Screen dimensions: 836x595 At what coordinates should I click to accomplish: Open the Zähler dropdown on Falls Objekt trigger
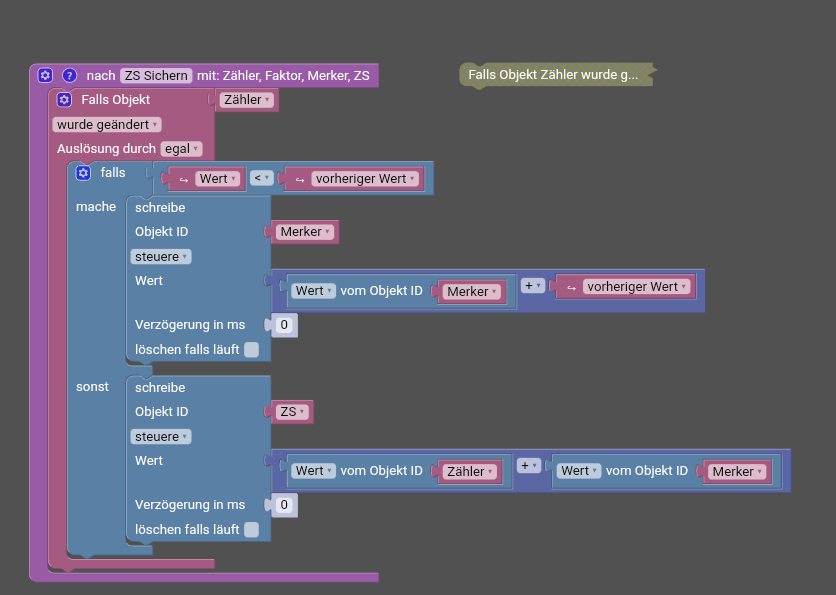pyautogui.click(x=246, y=100)
